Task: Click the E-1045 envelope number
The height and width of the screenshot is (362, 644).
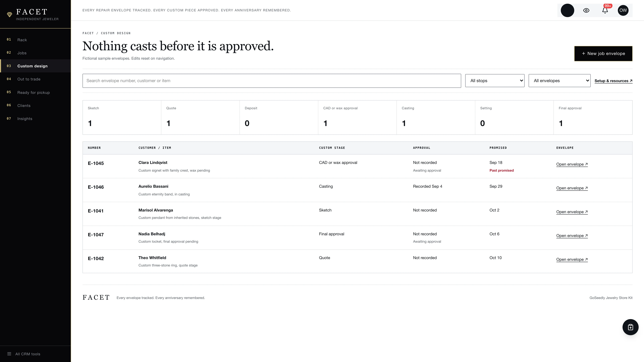Action: click(96, 163)
